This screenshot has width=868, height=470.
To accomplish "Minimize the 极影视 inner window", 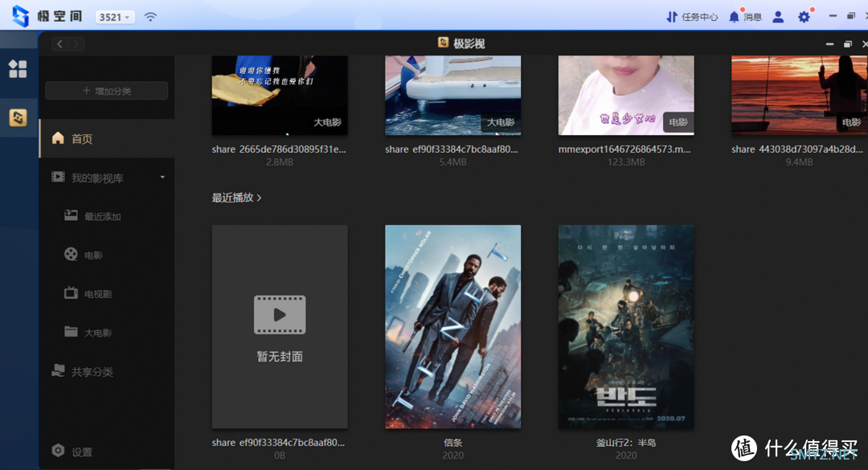I will (x=829, y=43).
